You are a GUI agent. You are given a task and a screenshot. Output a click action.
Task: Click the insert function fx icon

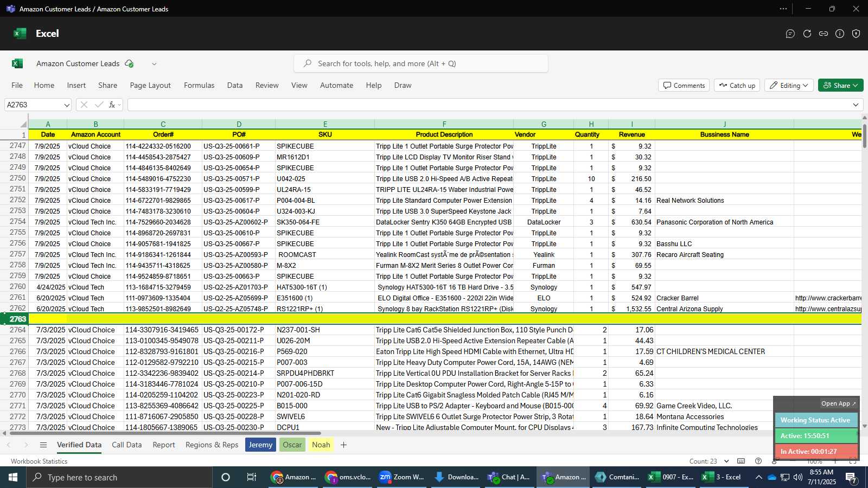[x=112, y=105]
